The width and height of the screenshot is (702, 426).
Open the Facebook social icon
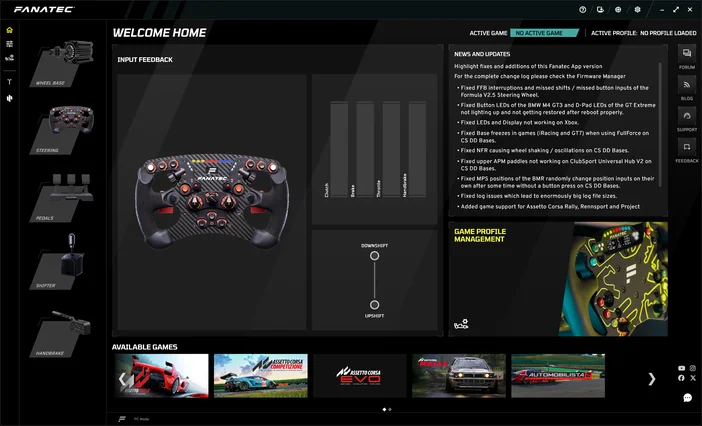tap(681, 378)
